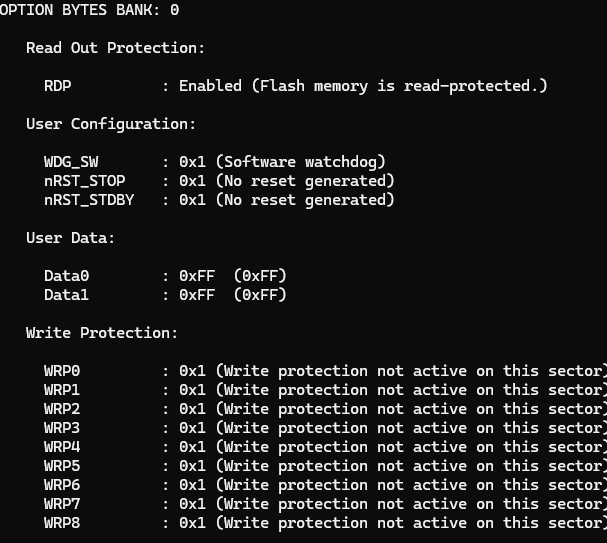Screen dimensions: 607x543
Task: Click the WRP5 label
Action: click(x=62, y=466)
